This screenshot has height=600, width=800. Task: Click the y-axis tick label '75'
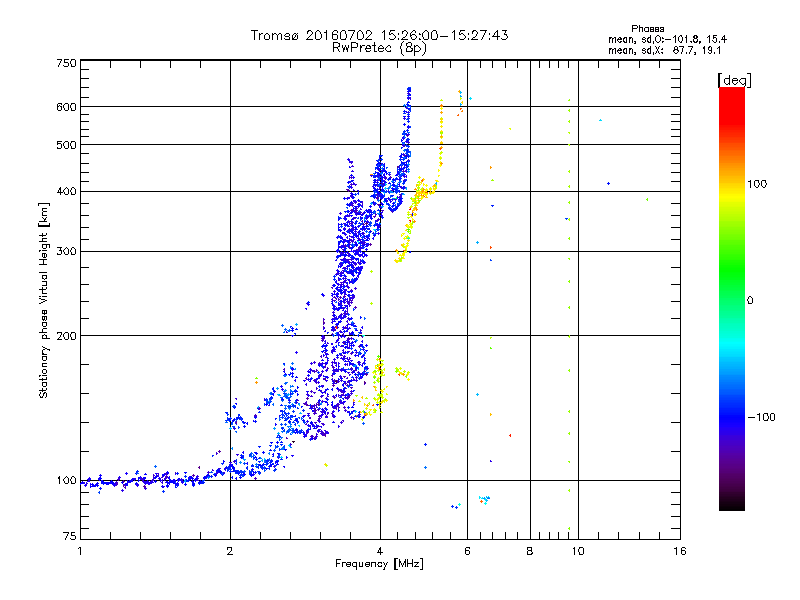[70, 536]
